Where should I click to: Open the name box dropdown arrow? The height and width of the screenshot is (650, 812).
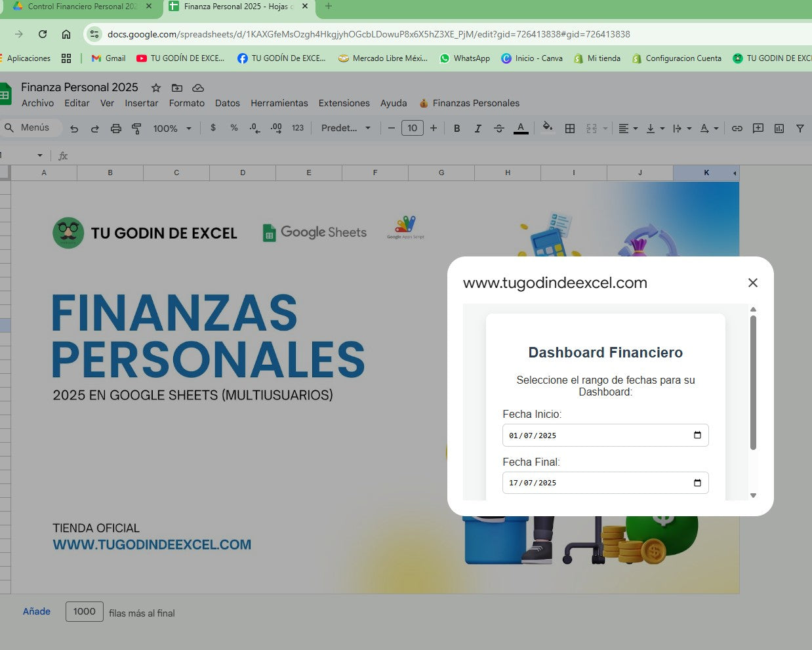[40, 155]
